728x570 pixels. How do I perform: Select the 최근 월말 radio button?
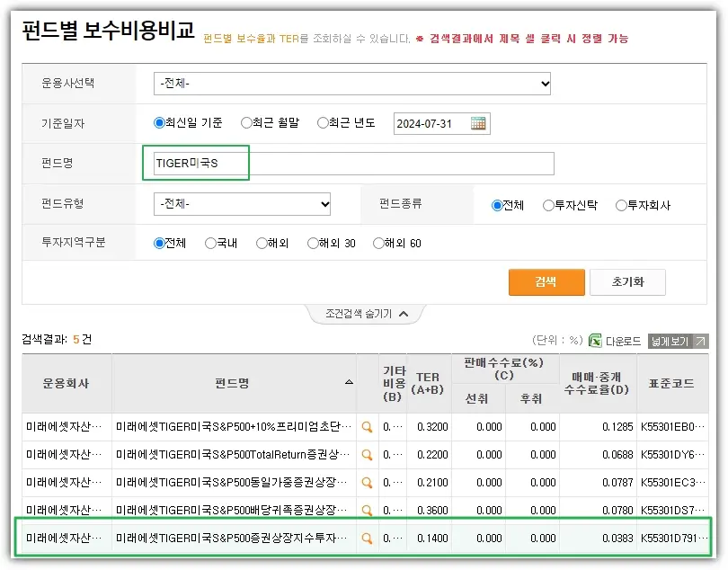[245, 123]
